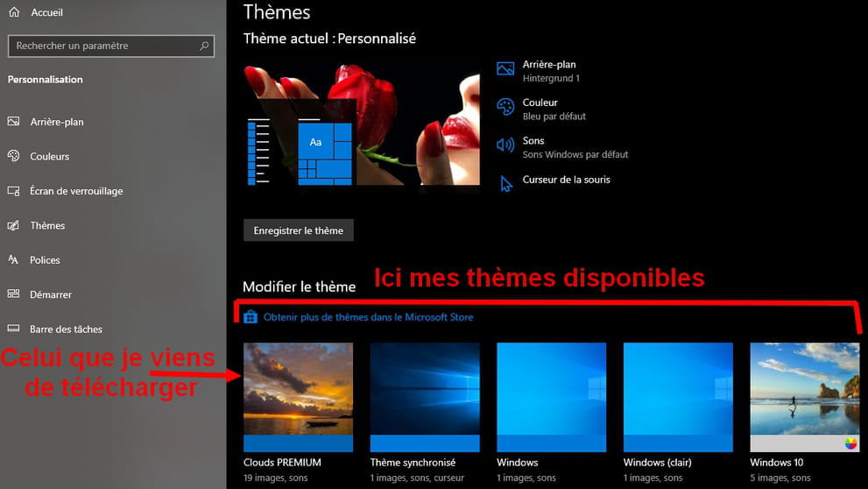
Task: Click the speaker icon beside Sons
Action: [505, 145]
